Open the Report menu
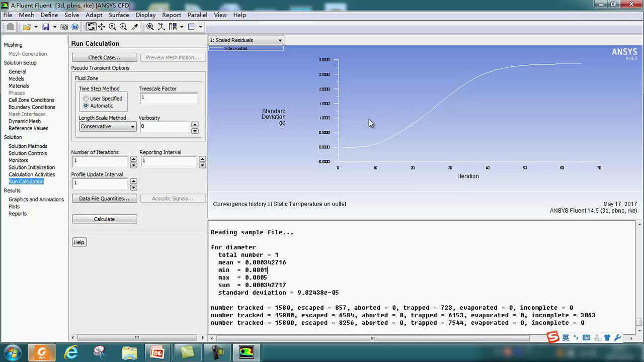The height and width of the screenshot is (362, 644). tap(172, 15)
